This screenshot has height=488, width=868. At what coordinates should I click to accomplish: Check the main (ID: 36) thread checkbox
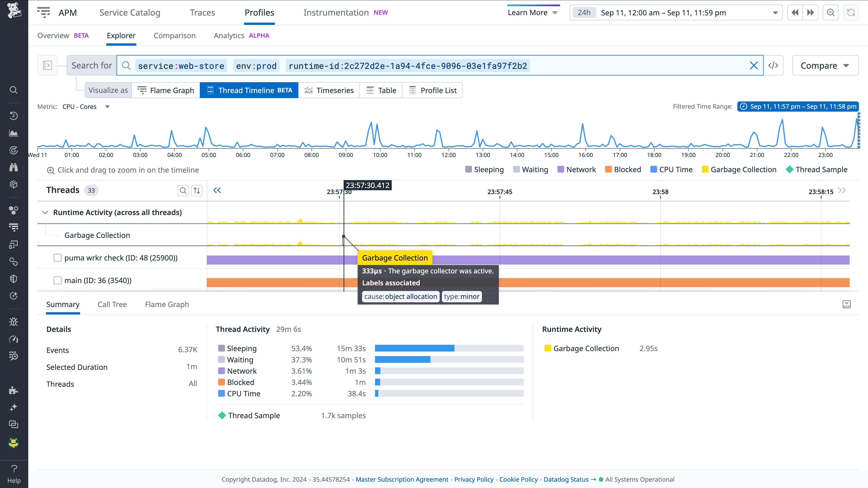(x=57, y=280)
